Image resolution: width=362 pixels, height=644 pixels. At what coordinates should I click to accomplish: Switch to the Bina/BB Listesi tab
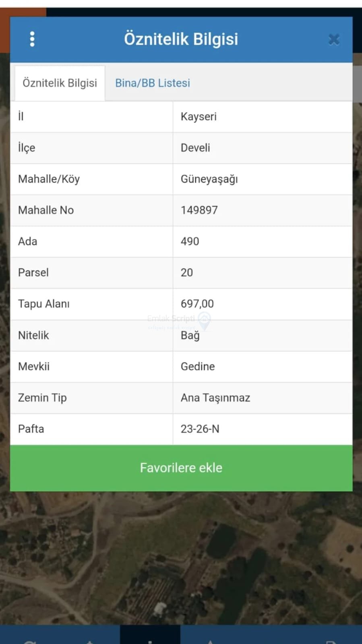pos(152,83)
